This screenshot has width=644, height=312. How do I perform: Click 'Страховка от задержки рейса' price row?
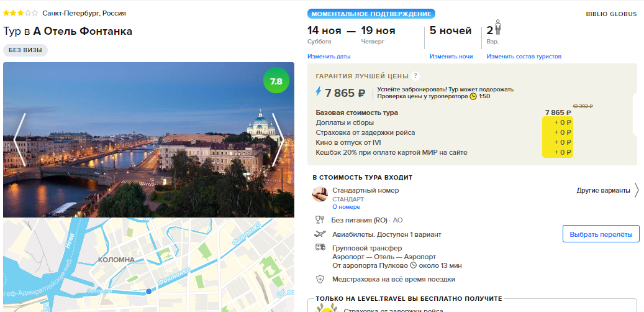(443, 132)
